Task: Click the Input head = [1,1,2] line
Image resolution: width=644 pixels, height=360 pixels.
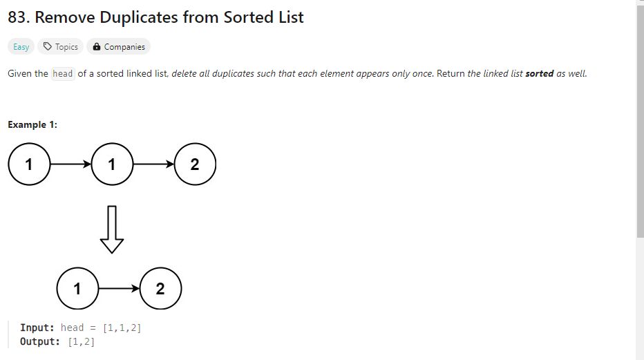Action: 80,328
